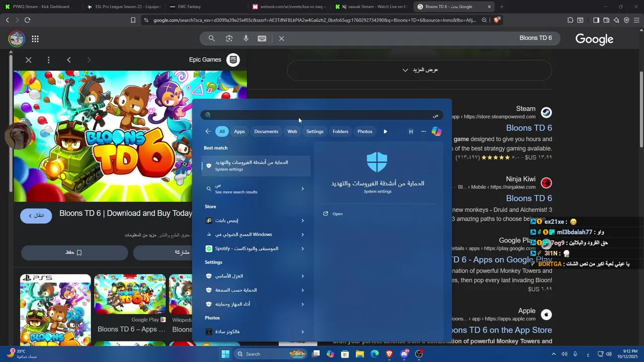
Task: Expand the عرض المزيد show more section
Action: (x=420, y=70)
